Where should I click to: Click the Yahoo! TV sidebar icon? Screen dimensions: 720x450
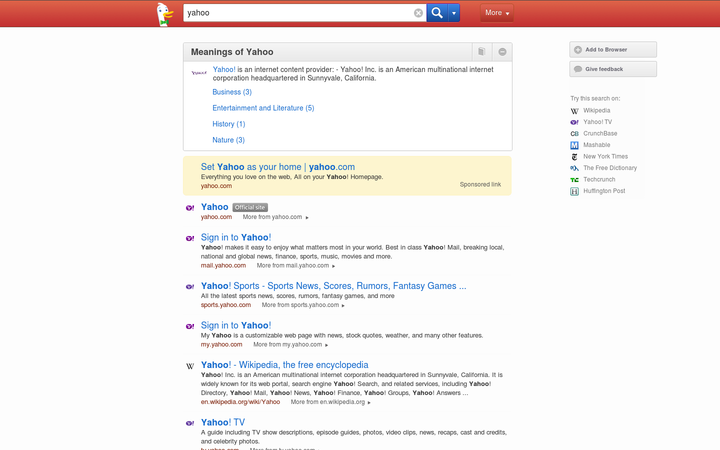[x=574, y=123]
